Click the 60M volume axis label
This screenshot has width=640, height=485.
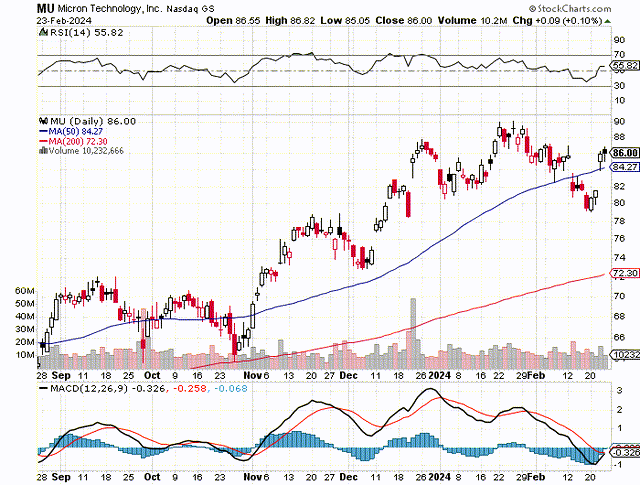pyautogui.click(x=25, y=291)
